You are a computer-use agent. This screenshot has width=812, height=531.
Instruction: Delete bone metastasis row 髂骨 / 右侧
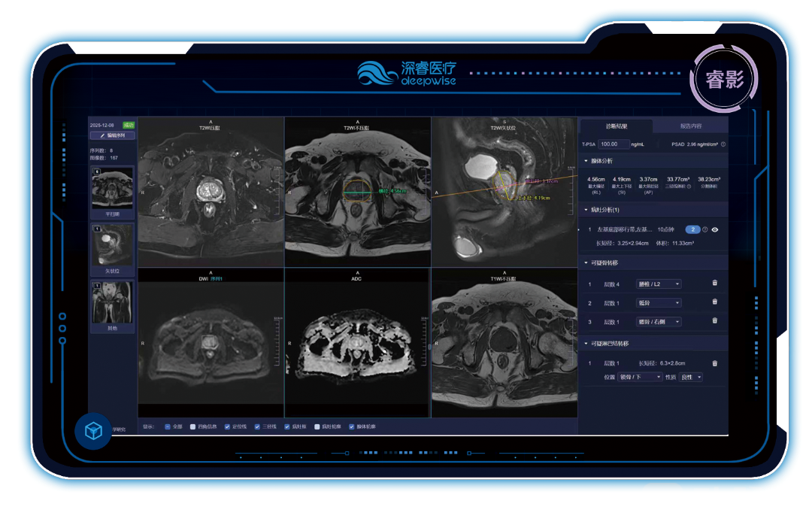coord(714,321)
